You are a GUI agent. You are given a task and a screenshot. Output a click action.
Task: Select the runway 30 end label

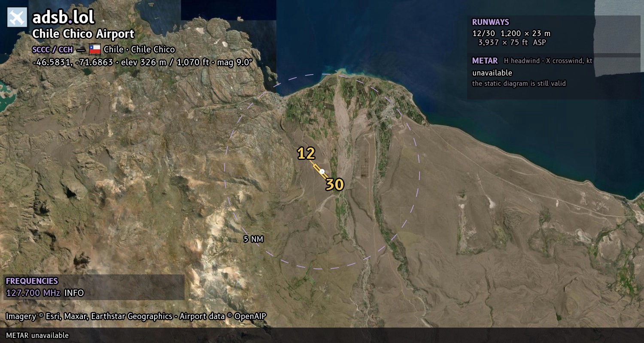pyautogui.click(x=334, y=185)
